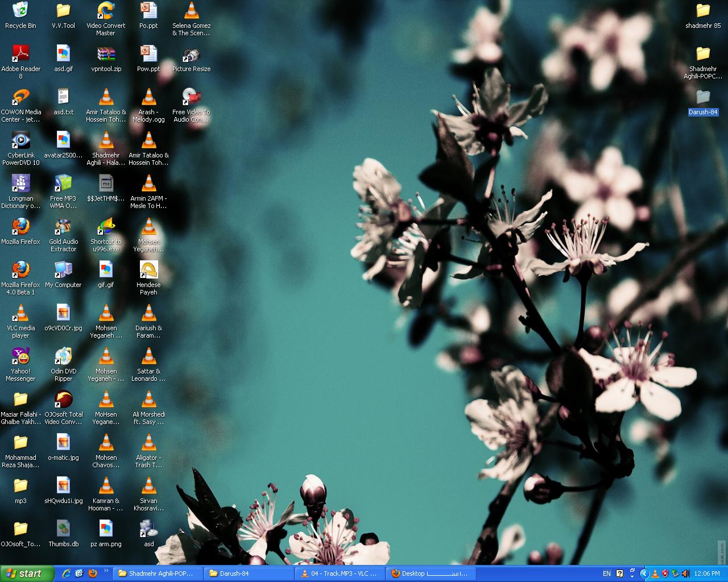The width and height of the screenshot is (728, 582).
Task: Open the Recycle Bin desktop icon
Action: [x=20, y=11]
